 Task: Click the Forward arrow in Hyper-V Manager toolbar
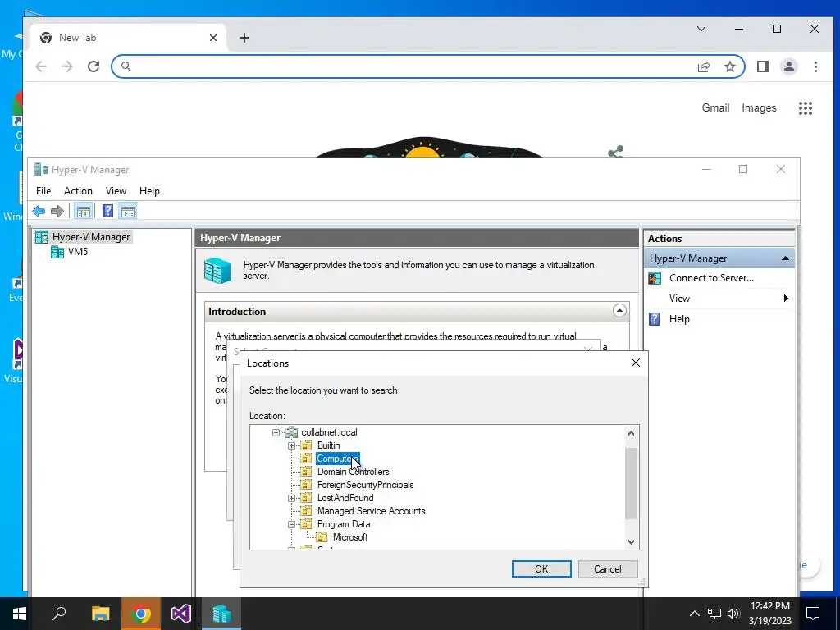click(x=57, y=211)
